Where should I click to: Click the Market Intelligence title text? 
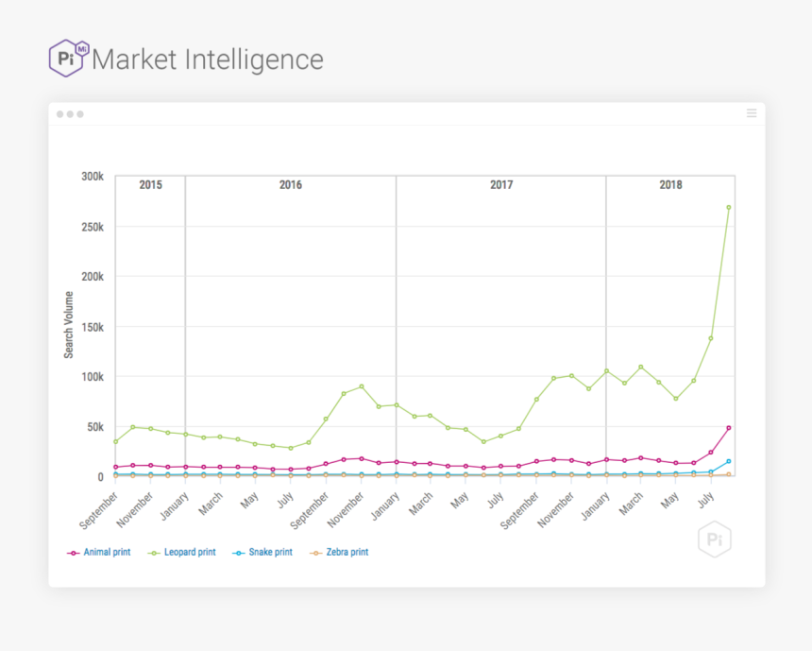(208, 60)
